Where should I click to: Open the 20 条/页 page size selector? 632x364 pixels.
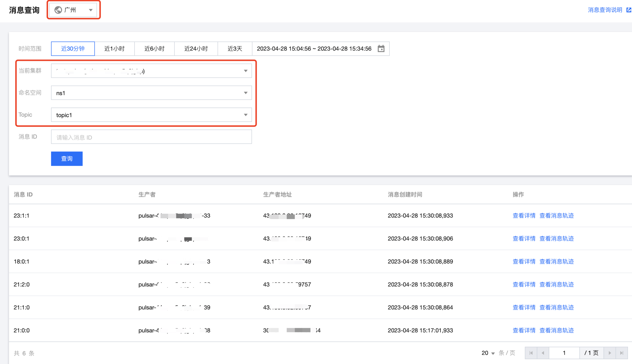pyautogui.click(x=488, y=353)
